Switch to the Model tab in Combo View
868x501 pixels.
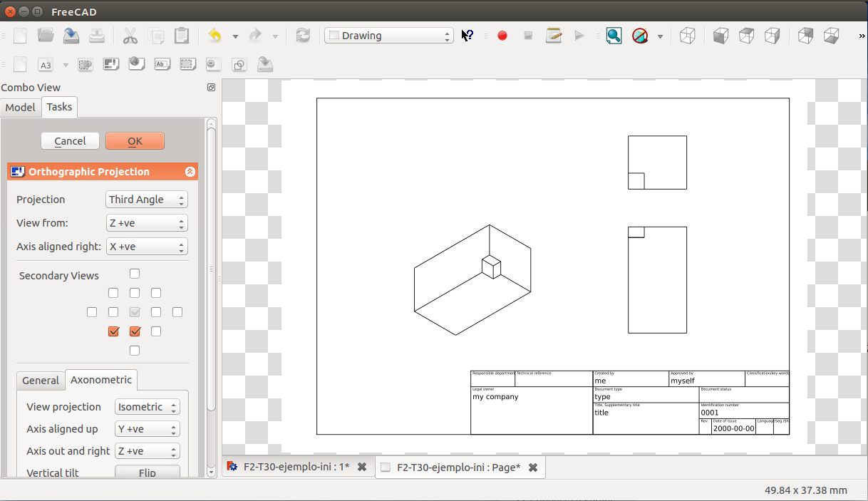(20, 108)
